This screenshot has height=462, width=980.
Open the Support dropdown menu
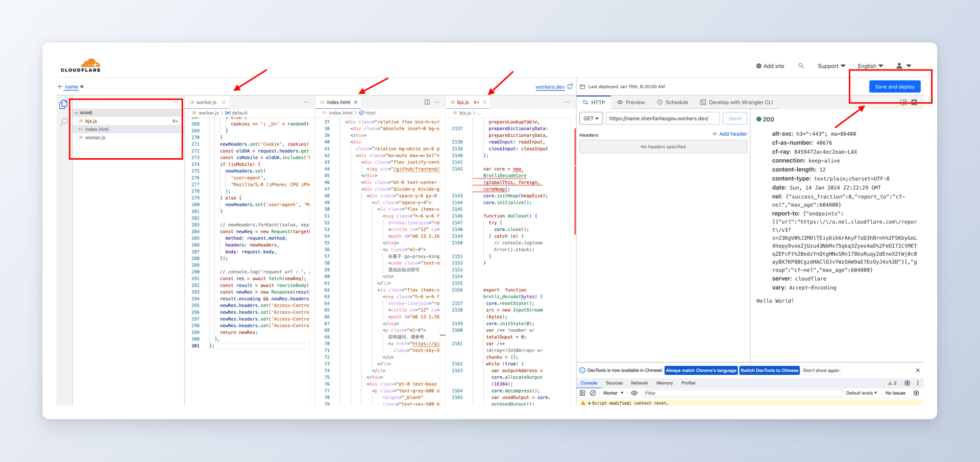coord(831,66)
